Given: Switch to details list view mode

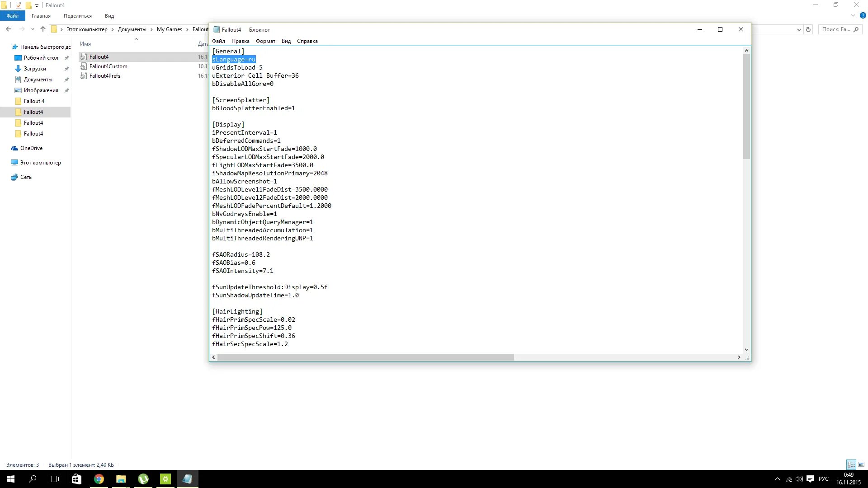Looking at the screenshot, I should (851, 465).
